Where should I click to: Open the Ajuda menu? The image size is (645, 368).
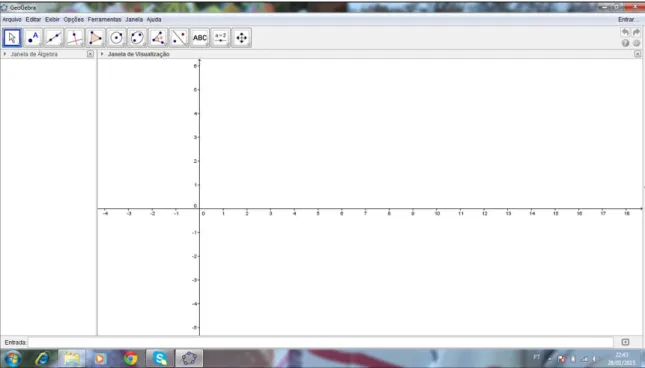coord(154,19)
